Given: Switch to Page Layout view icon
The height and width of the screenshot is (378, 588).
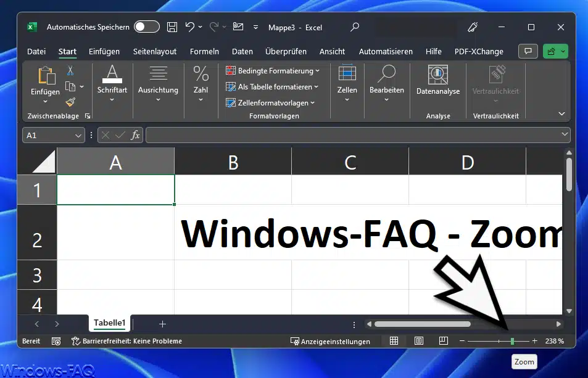Looking at the screenshot, I should point(418,340).
